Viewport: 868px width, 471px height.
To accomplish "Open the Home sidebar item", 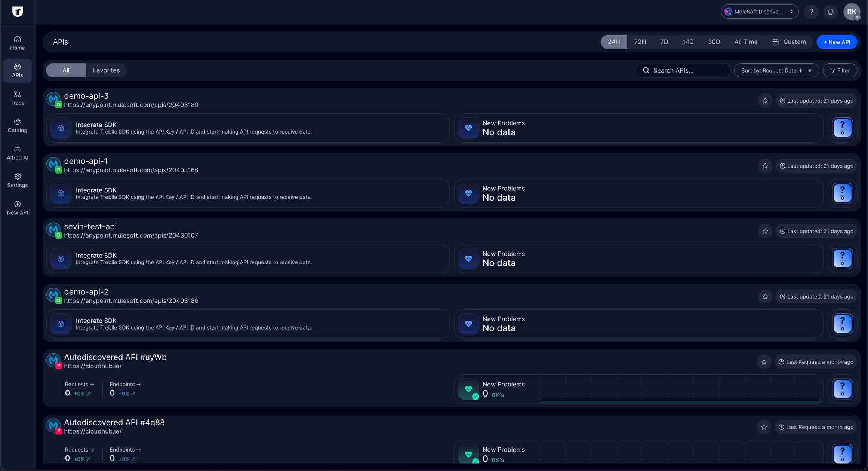I will pos(18,43).
